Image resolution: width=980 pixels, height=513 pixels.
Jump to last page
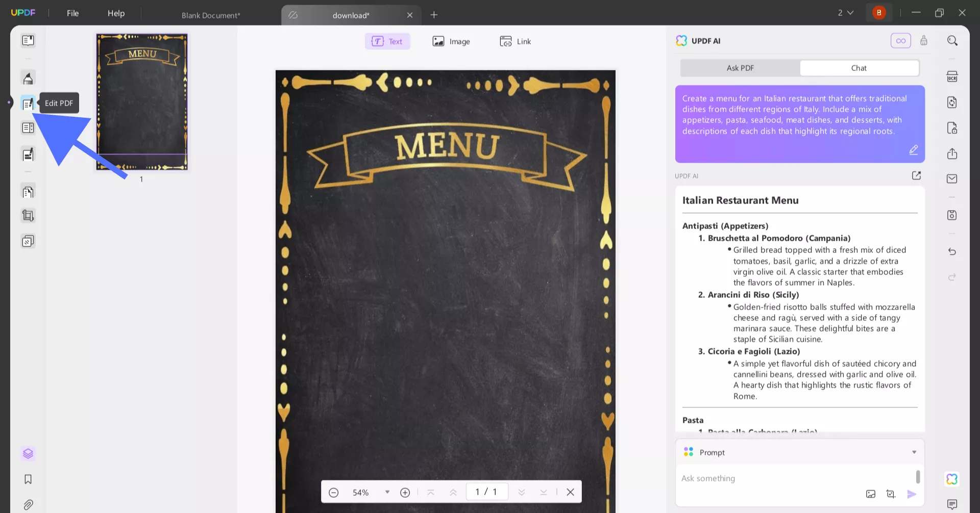[x=544, y=492]
